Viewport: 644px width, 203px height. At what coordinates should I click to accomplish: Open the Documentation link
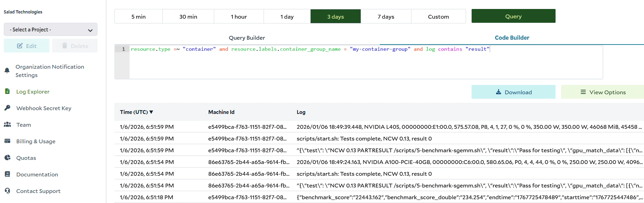(x=37, y=174)
